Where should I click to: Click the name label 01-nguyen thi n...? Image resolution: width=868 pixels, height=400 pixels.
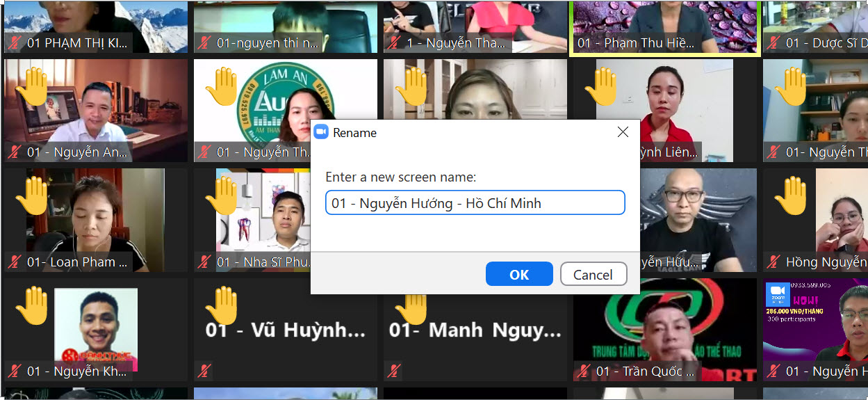point(268,43)
